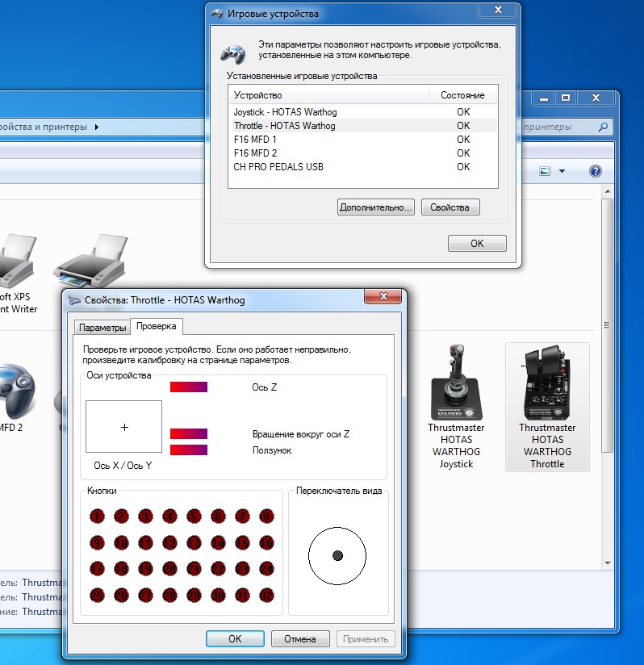The width and height of the screenshot is (644, 665).
Task: Select the Проверка tab
Action: (156, 326)
